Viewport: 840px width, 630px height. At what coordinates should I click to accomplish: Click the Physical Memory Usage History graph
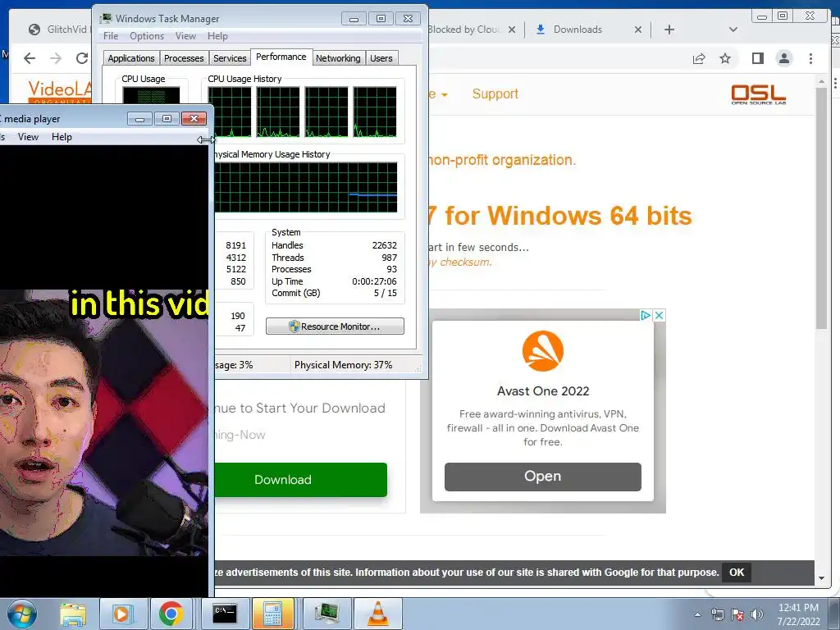pyautogui.click(x=306, y=188)
